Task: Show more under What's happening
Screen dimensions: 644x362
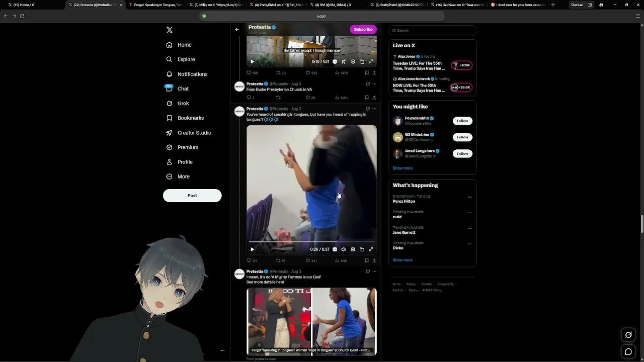Action: pos(403,260)
